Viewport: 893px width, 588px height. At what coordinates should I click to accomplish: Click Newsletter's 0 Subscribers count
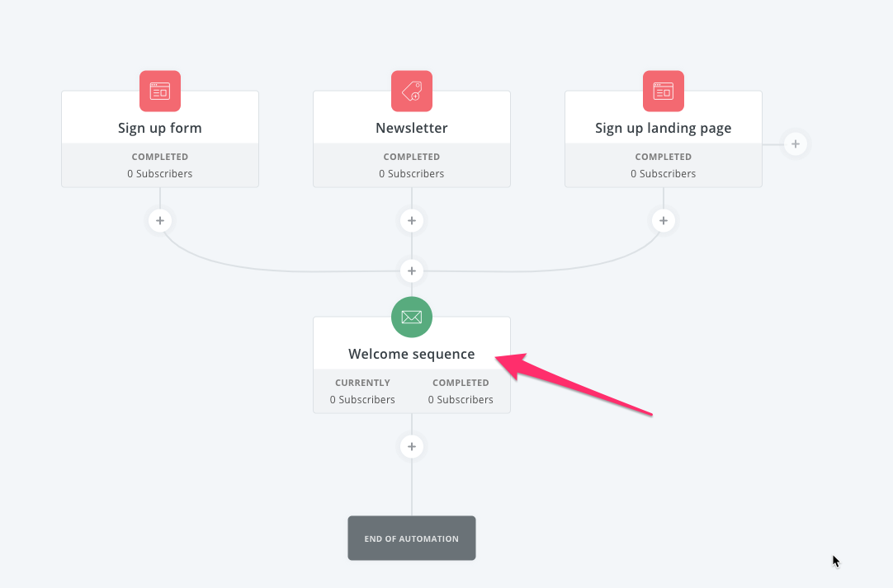point(412,174)
